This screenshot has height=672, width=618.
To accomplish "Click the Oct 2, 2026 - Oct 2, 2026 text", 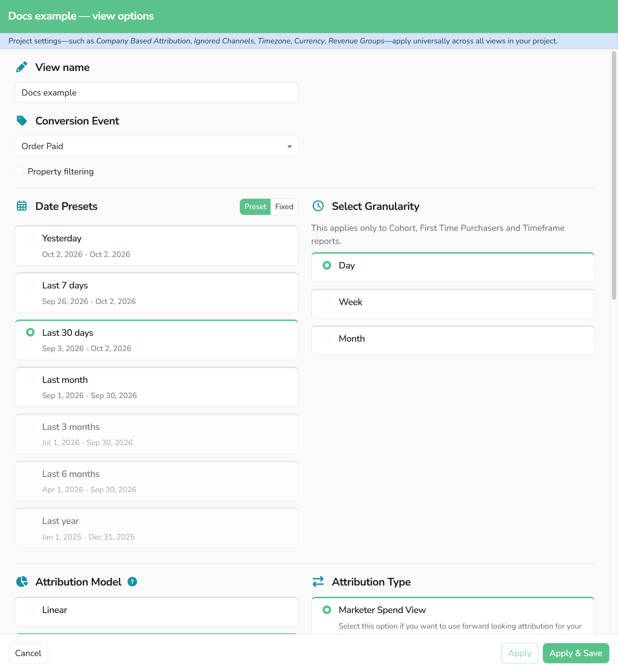I will click(86, 254).
